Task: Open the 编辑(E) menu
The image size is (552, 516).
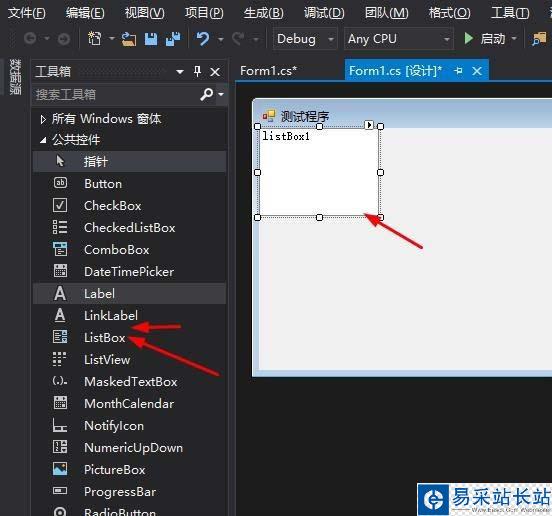Action: pos(85,13)
